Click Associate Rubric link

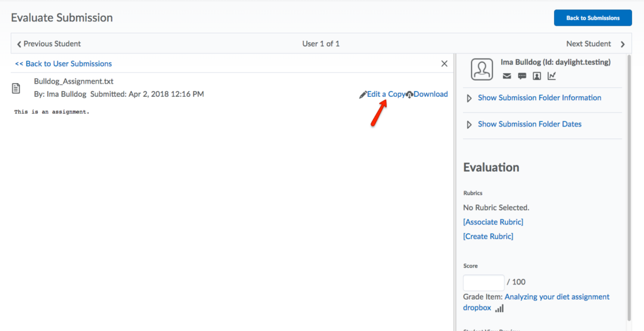coord(493,222)
